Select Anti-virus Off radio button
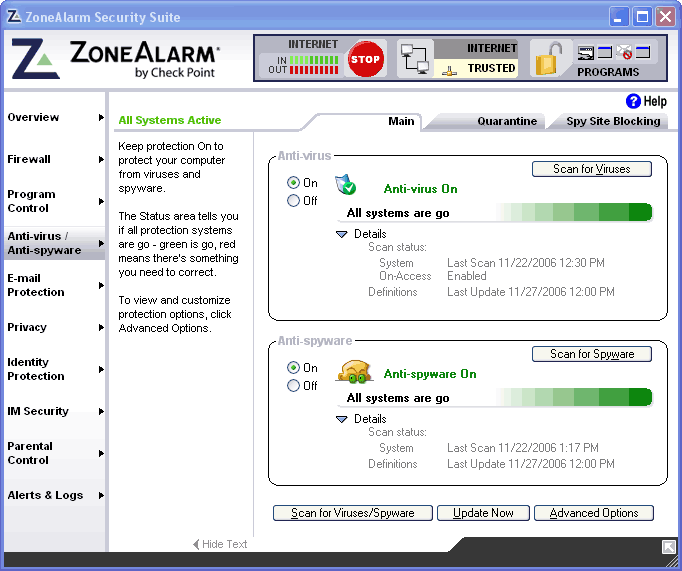This screenshot has height=571, width=682. [293, 200]
